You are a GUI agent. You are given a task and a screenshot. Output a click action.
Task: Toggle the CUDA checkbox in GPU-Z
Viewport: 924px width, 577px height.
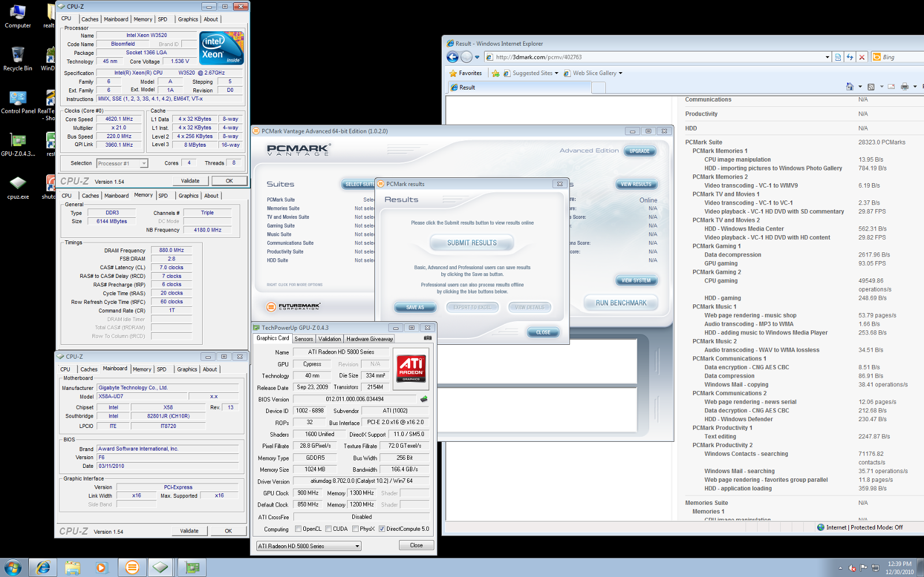(328, 529)
